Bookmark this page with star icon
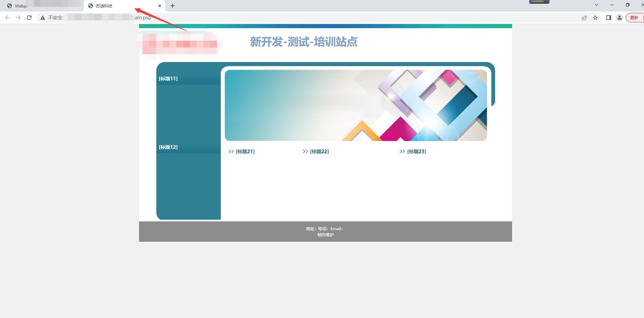The height and width of the screenshot is (318, 644). pos(595,18)
